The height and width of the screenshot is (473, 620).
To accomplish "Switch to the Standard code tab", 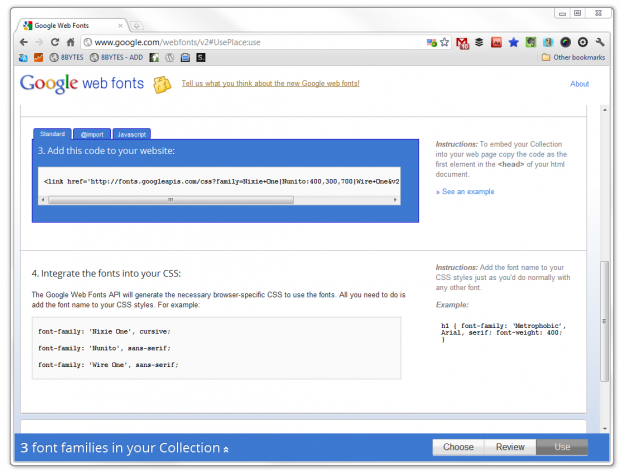I will [x=52, y=134].
